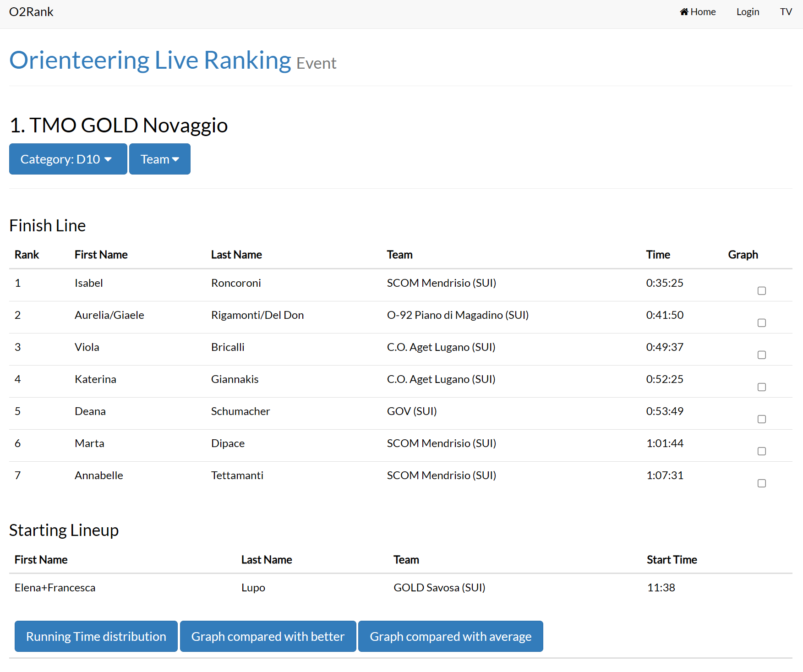
Task: Select last name Dipace
Action: (x=228, y=443)
